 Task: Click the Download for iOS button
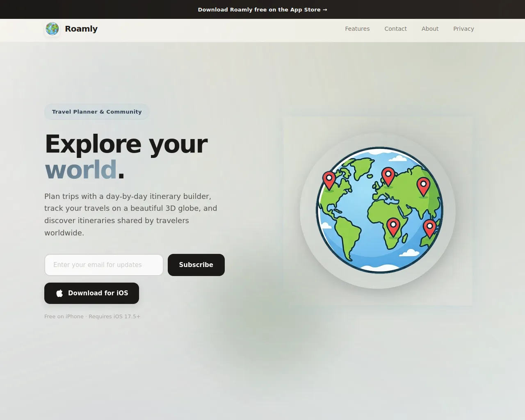(x=91, y=293)
